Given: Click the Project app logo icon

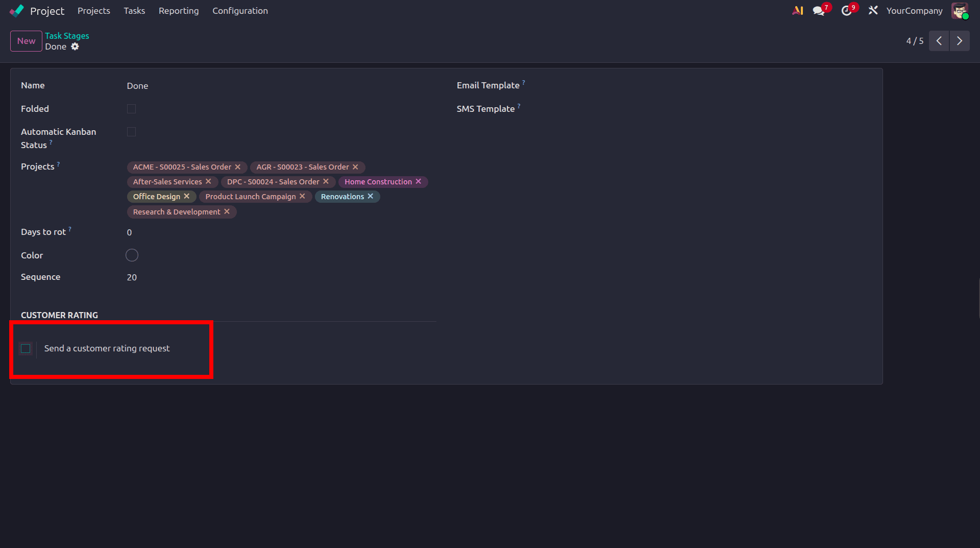Looking at the screenshot, I should (16, 11).
